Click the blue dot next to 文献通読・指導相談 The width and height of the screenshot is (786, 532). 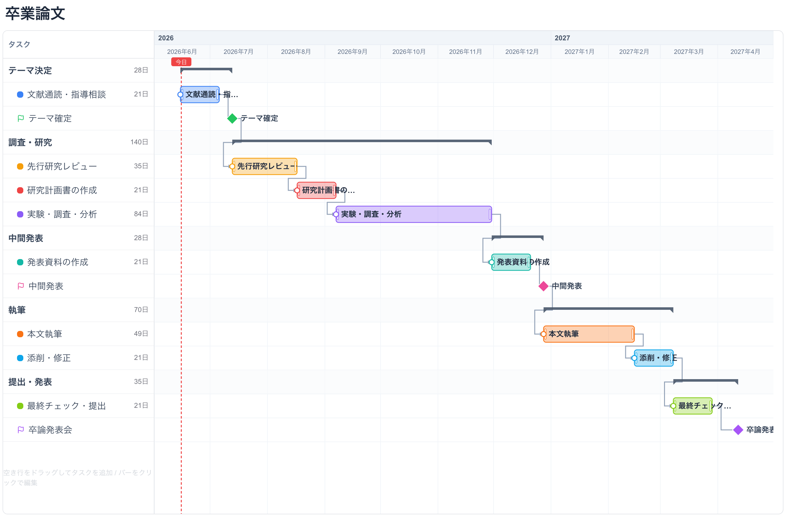pos(20,95)
